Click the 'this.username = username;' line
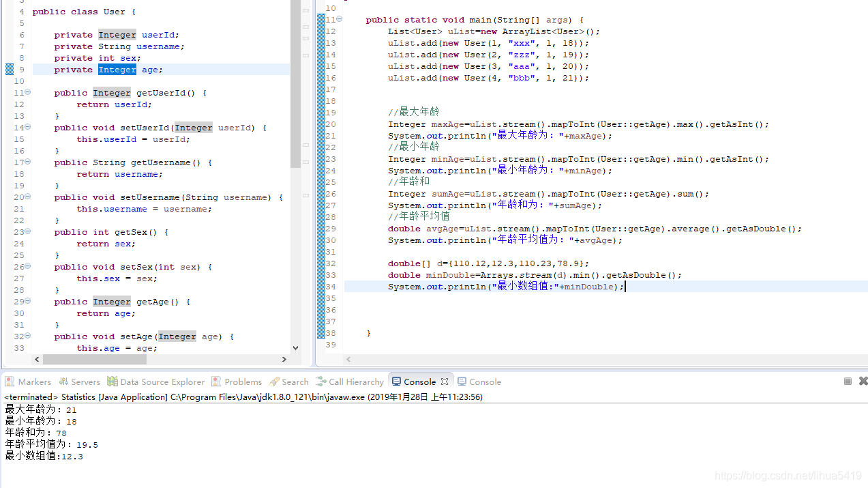The width and height of the screenshot is (868, 488). pos(144,209)
